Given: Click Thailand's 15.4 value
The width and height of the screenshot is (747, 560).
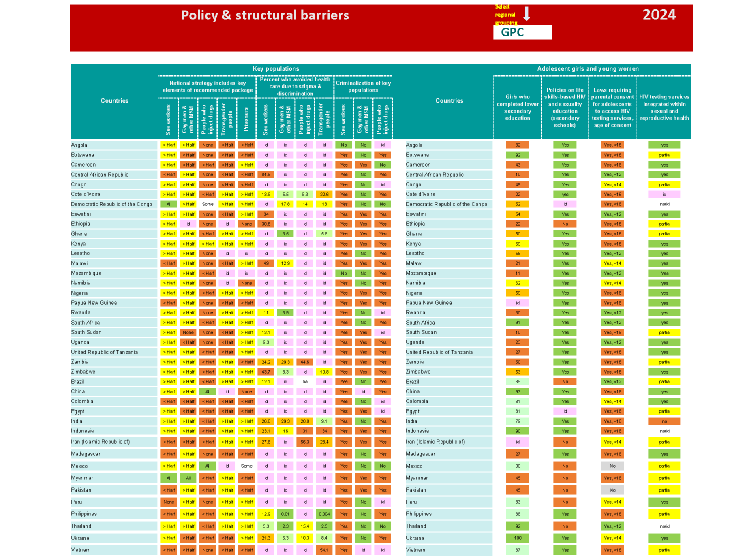Looking at the screenshot, I should [x=305, y=526].
